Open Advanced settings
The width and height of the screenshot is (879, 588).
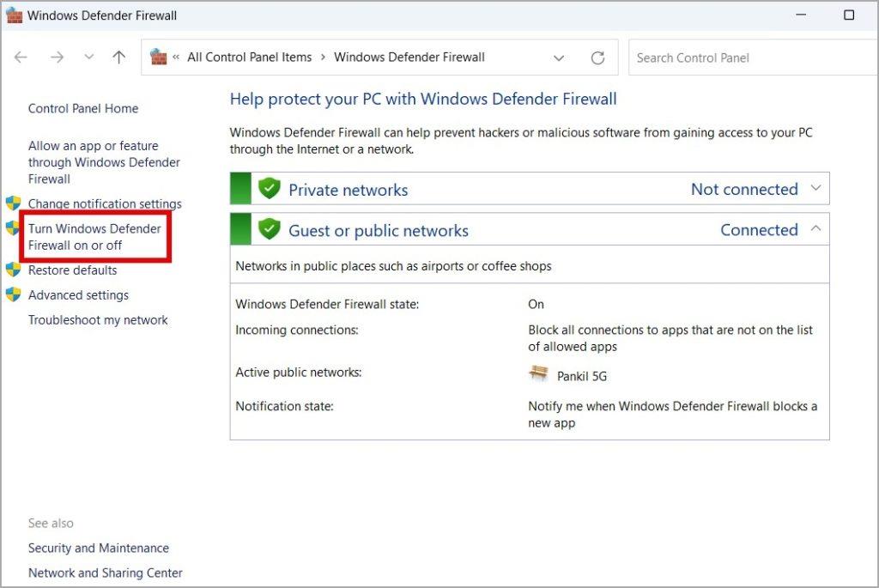point(78,294)
